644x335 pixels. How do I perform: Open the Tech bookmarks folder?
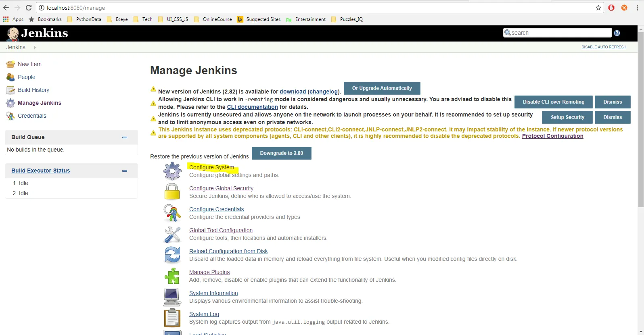[143, 19]
